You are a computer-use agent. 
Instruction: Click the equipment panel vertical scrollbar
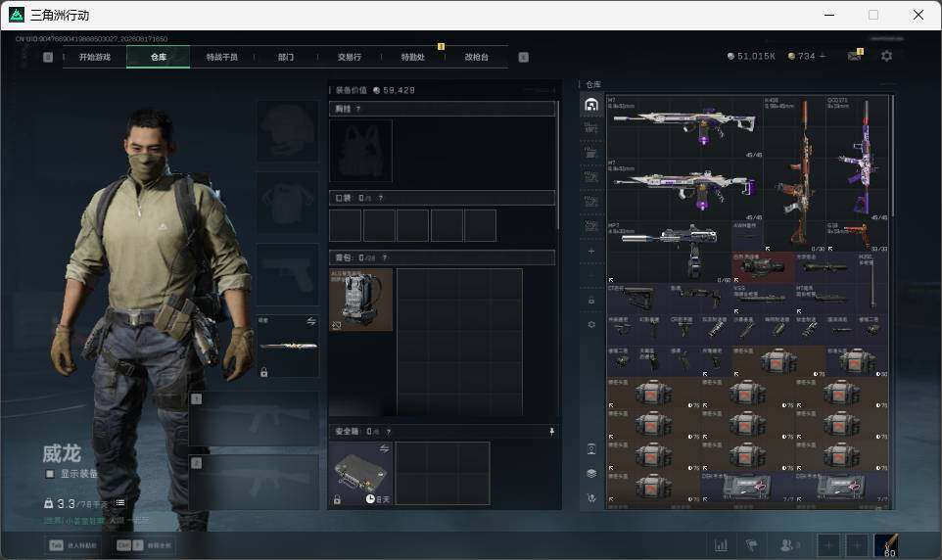coord(559,165)
